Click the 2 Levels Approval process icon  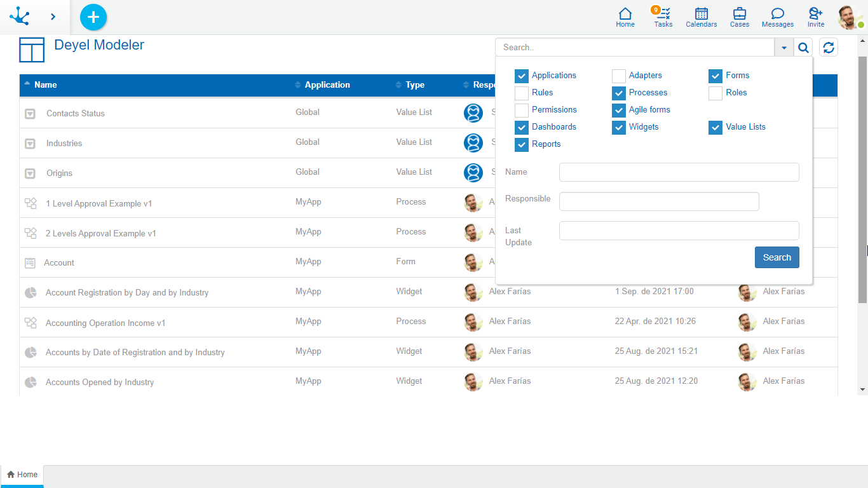pos(31,233)
